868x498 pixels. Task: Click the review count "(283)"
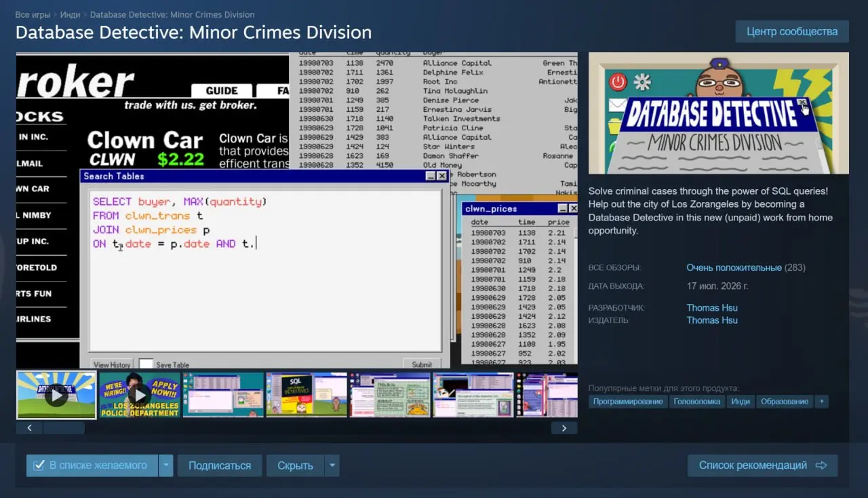[x=795, y=267]
